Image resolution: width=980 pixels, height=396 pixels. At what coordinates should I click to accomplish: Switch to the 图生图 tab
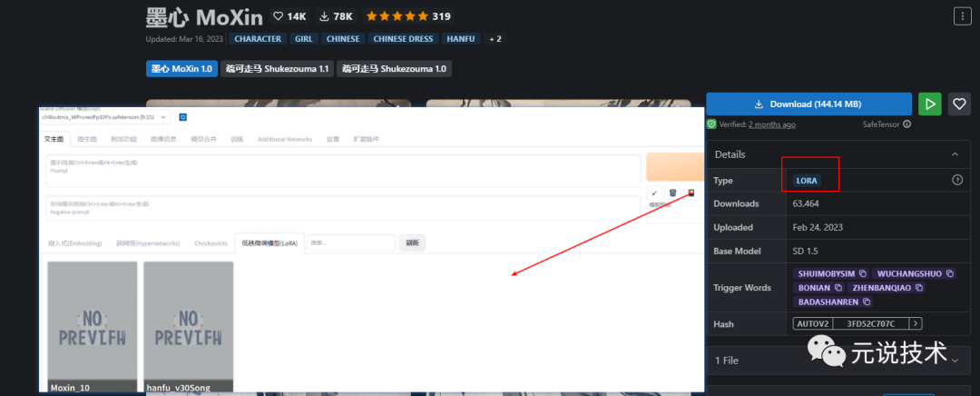click(x=86, y=139)
